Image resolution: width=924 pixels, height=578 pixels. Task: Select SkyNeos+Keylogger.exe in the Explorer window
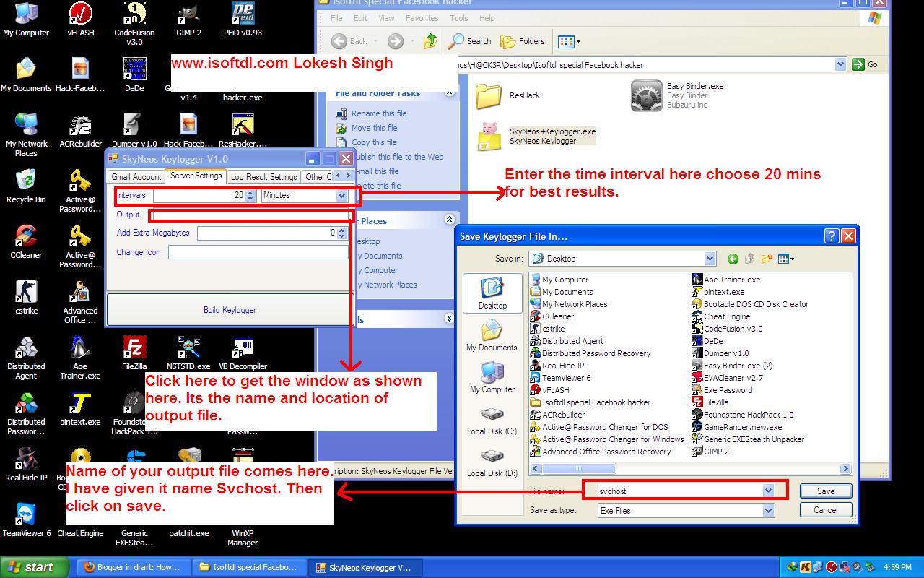pos(536,136)
